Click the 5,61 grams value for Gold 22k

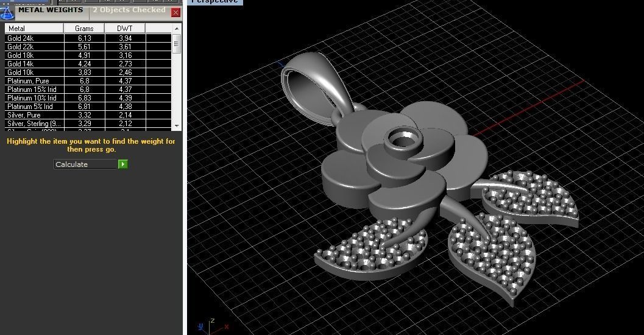(85, 47)
